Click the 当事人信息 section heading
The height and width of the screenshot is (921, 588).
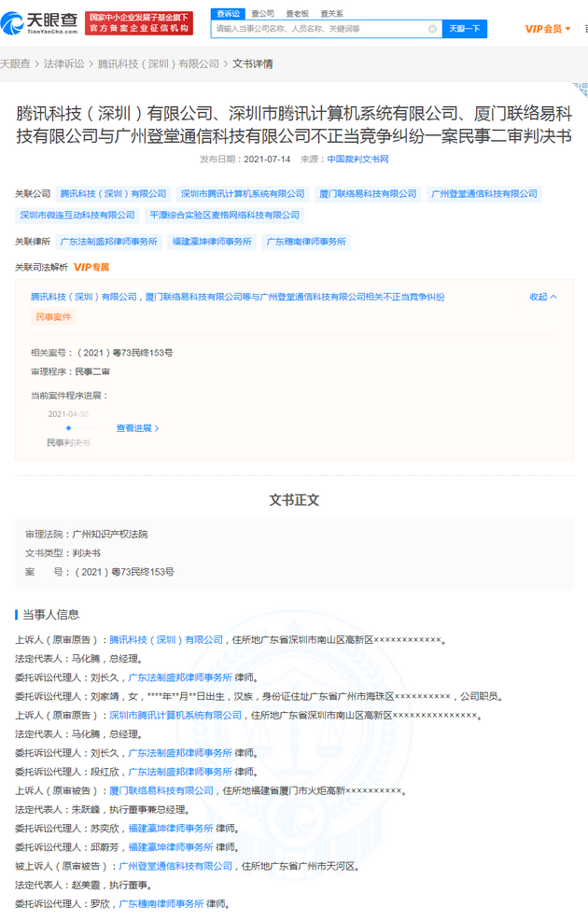51,615
